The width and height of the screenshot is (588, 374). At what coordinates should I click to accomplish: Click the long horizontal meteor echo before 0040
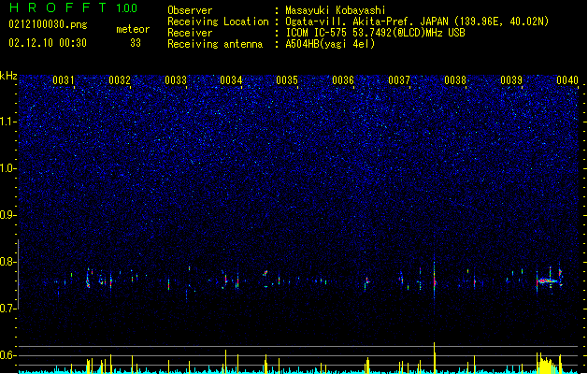coord(548,280)
